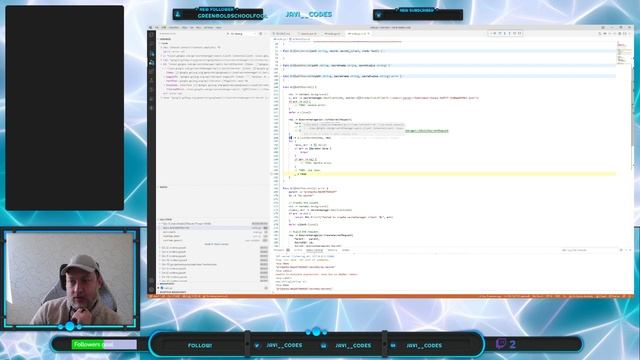Open the debug configuration dropdown
The height and width of the screenshot is (360, 640).
pyautogui.click(x=241, y=33)
